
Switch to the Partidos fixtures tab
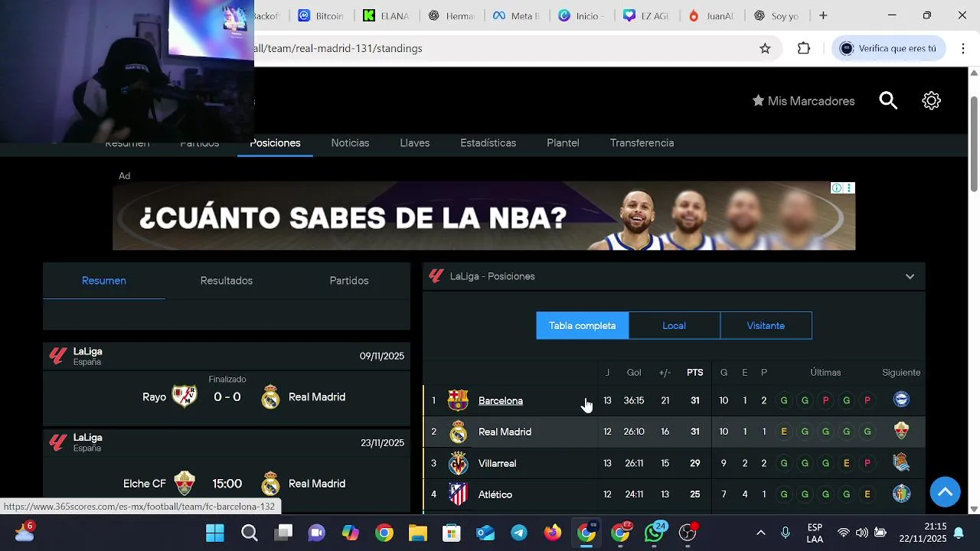349,281
